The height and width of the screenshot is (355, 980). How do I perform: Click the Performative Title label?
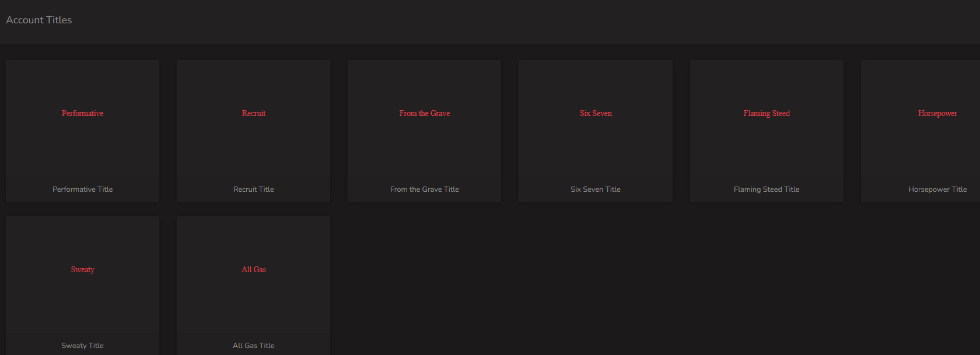coord(82,189)
